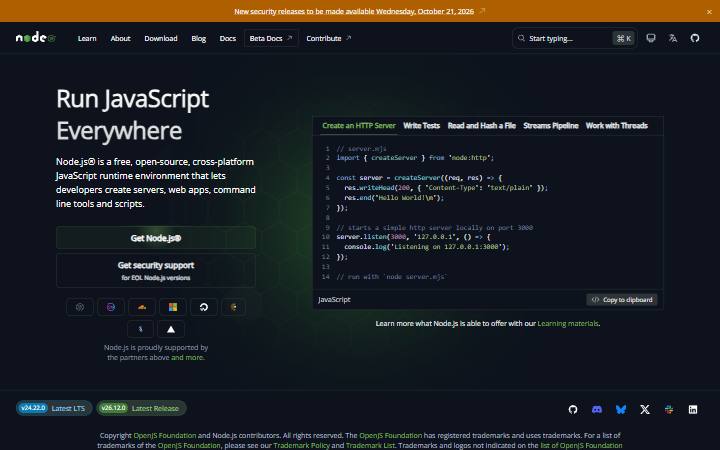
Task: Open the Bluesky butterfly icon in the footer
Action: point(621,409)
